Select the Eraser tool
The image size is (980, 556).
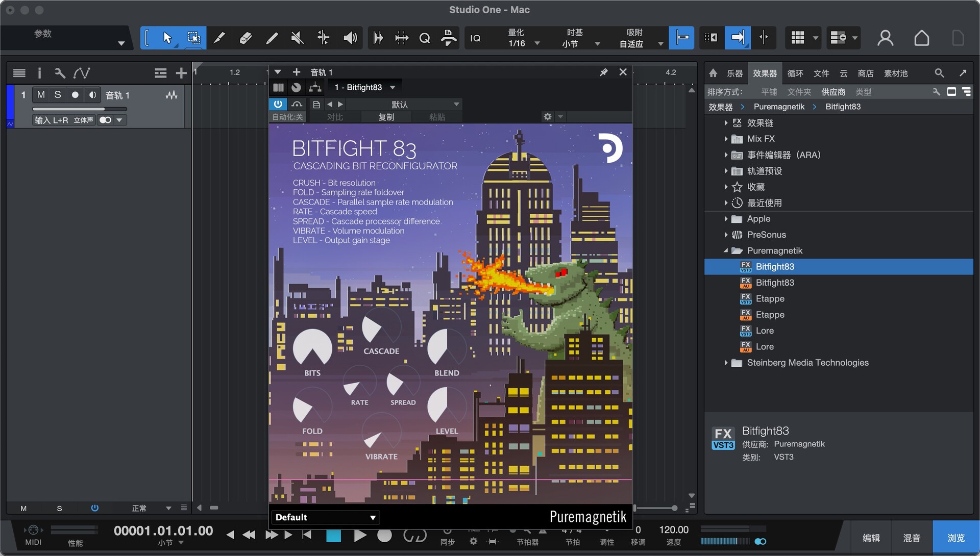pyautogui.click(x=246, y=38)
